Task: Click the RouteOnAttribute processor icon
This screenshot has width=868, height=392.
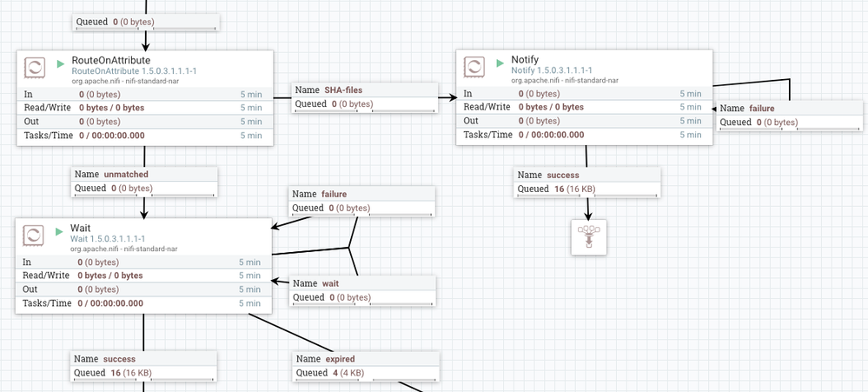Action: [35, 68]
